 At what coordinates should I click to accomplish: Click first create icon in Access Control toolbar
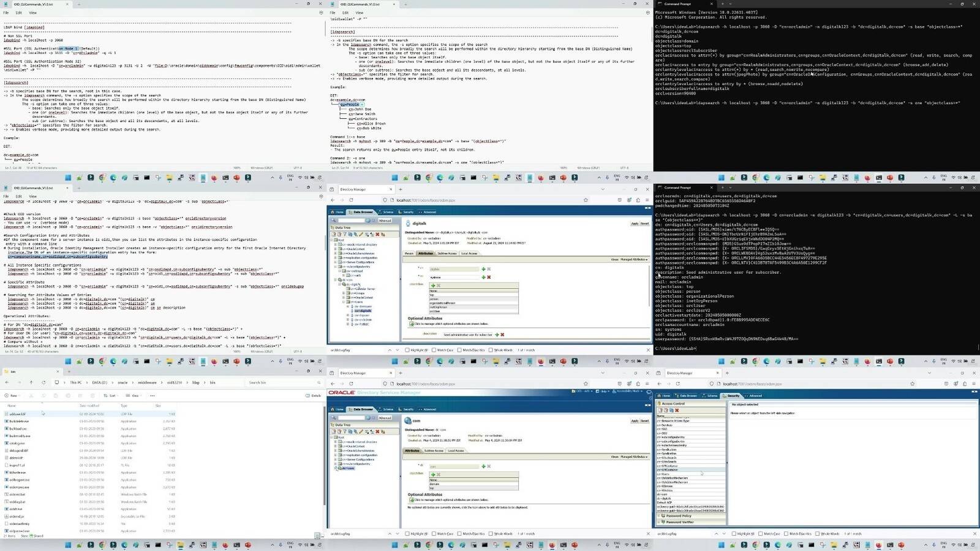coord(660,410)
